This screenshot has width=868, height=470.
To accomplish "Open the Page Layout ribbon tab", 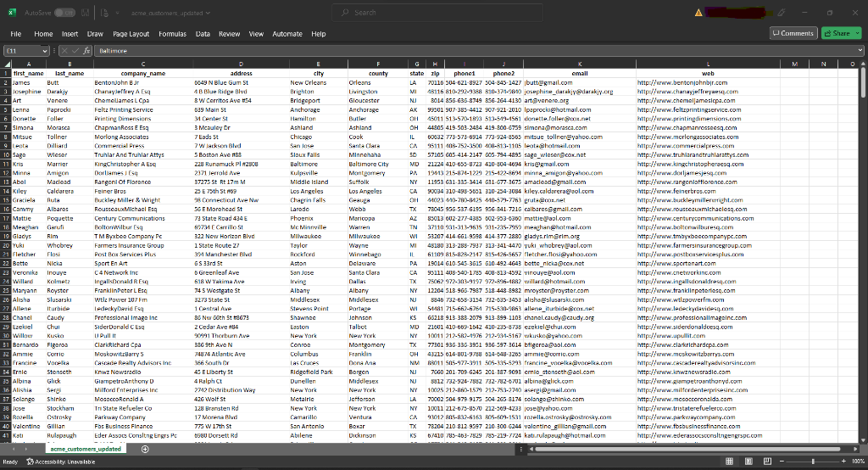I will tap(131, 34).
